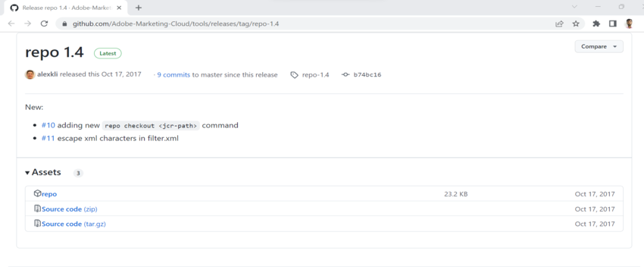
Task: Click alexkli's avatar image
Action: [30, 74]
